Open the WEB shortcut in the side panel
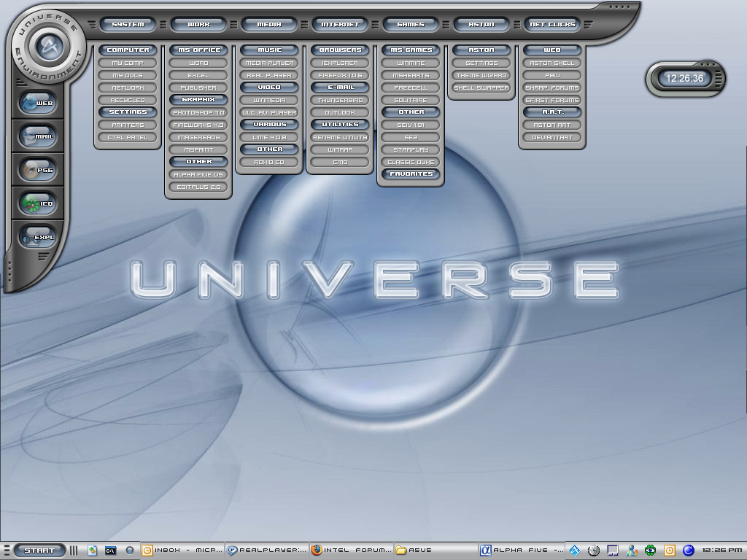The width and height of the screenshot is (747, 560). click(x=38, y=103)
